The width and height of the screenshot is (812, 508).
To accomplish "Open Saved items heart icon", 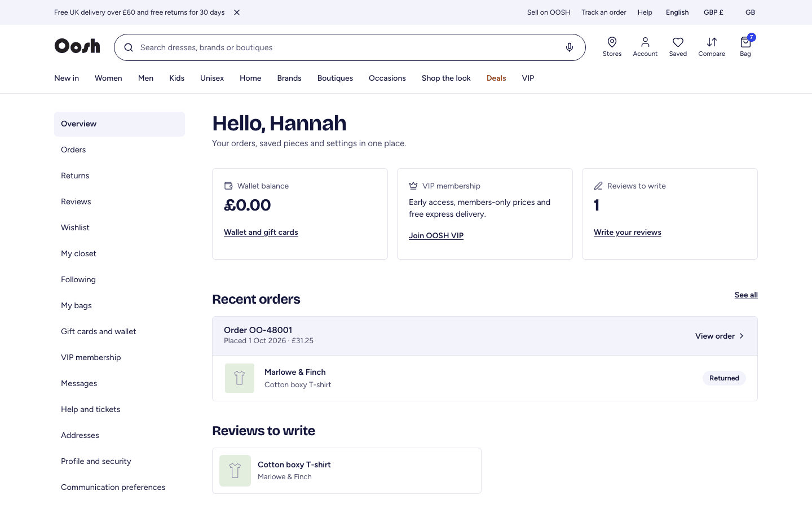I will coord(678,47).
